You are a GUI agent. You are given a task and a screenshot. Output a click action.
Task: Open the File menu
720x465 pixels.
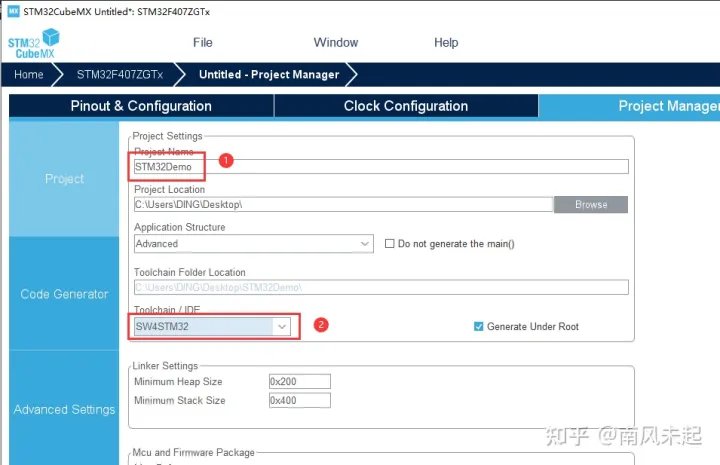point(202,43)
